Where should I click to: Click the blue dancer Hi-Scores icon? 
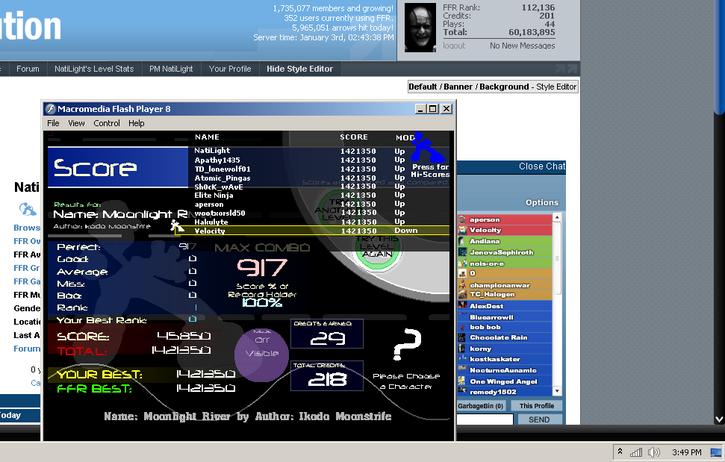tap(428, 147)
